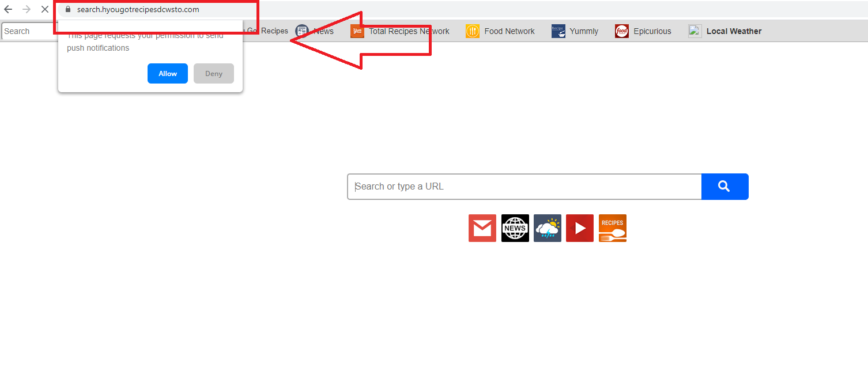
Task: Click the padlock site info icon
Action: point(68,9)
